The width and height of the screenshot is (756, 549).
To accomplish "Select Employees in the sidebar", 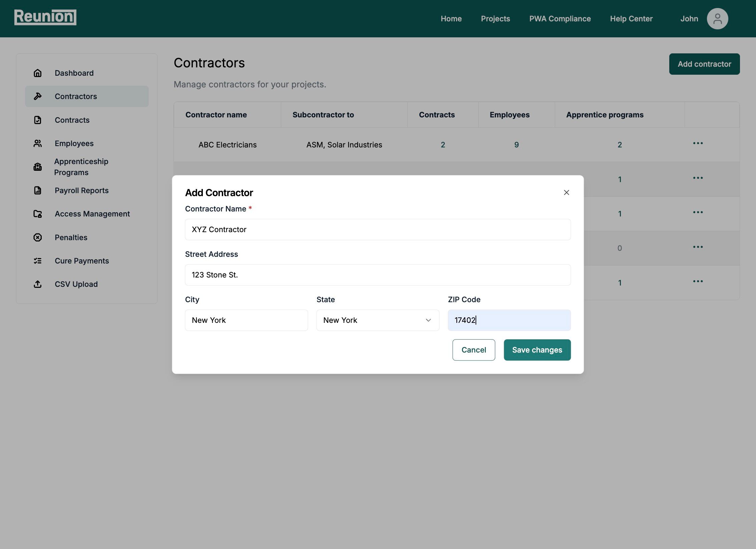I will click(87, 143).
